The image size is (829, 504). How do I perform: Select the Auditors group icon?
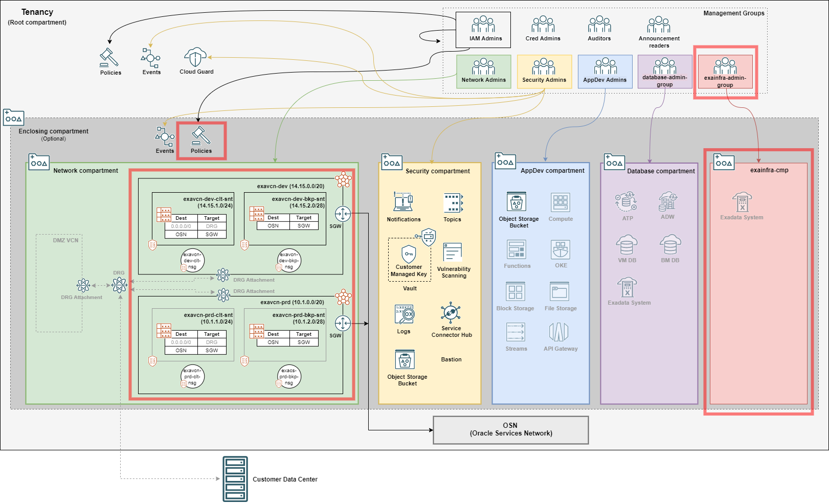click(x=599, y=24)
